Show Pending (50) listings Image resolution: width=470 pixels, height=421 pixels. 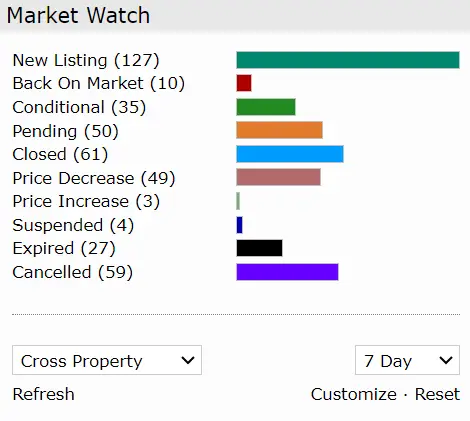click(x=66, y=131)
